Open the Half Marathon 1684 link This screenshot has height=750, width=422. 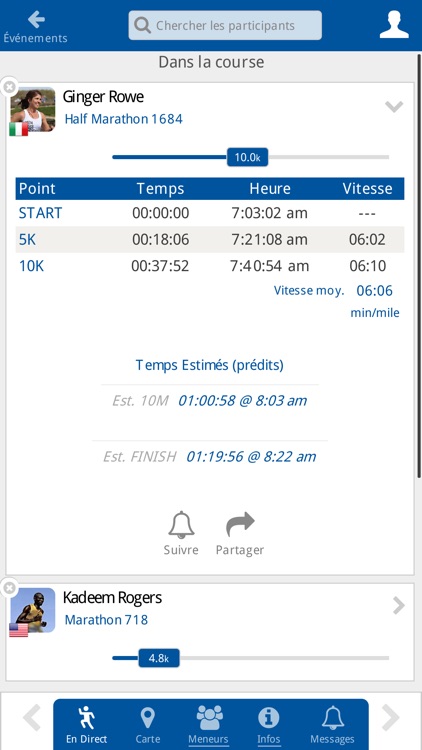pos(123,119)
